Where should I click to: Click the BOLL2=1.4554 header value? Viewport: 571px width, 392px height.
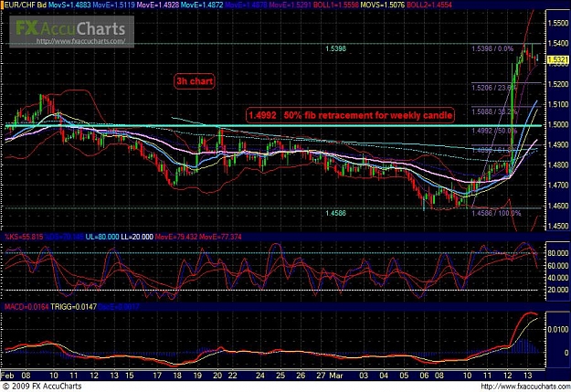coord(429,5)
